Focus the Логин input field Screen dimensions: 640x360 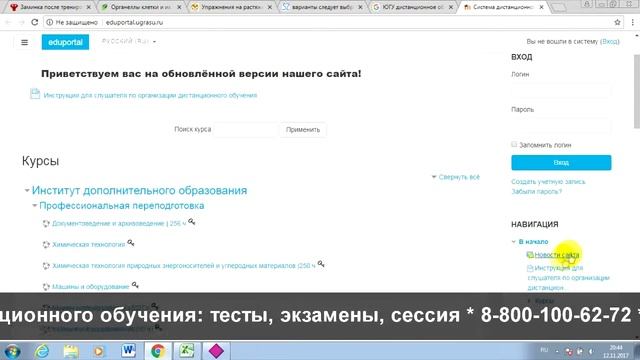point(561,91)
